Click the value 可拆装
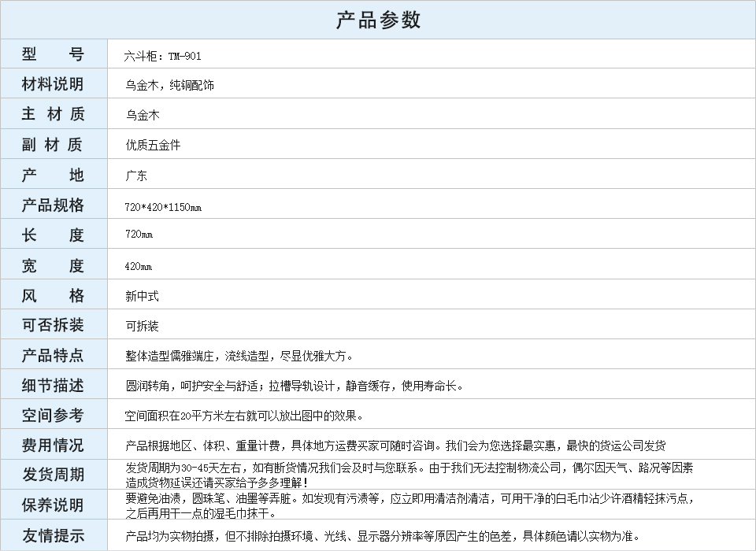This screenshot has height=551, width=756. click(x=143, y=326)
